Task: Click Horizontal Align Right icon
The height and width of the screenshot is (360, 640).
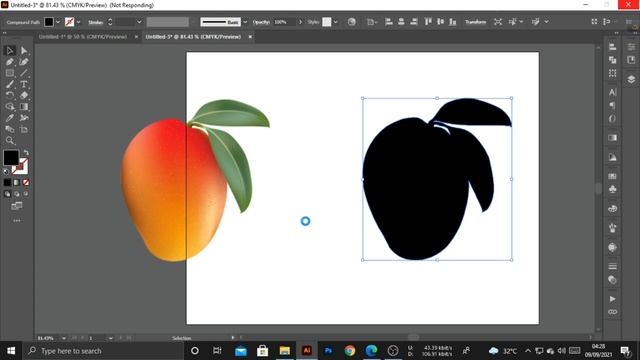Action: pos(414,22)
